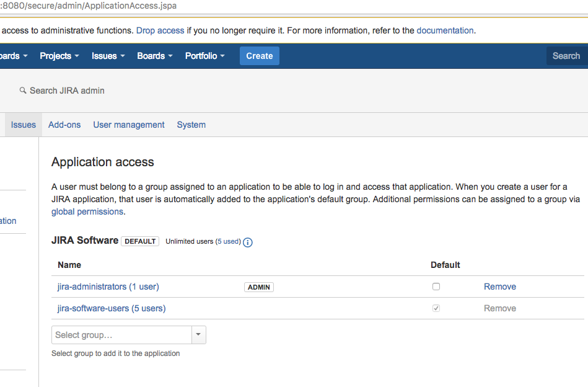Follow the global permissions link
This screenshot has width=588, height=387.
point(87,211)
